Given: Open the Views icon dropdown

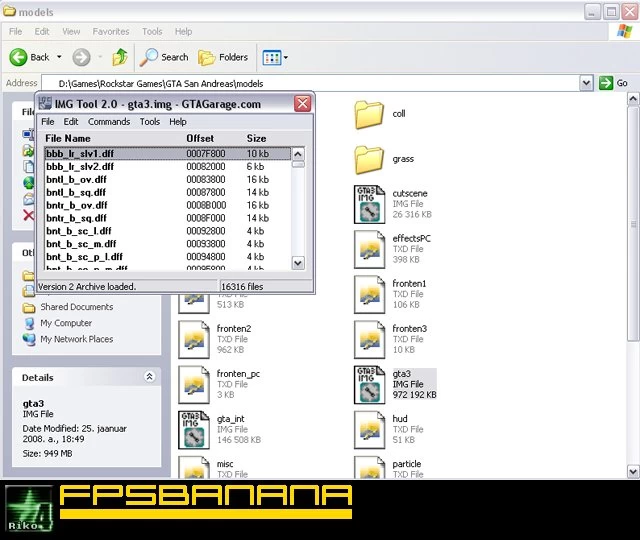Looking at the screenshot, I should point(272,58).
